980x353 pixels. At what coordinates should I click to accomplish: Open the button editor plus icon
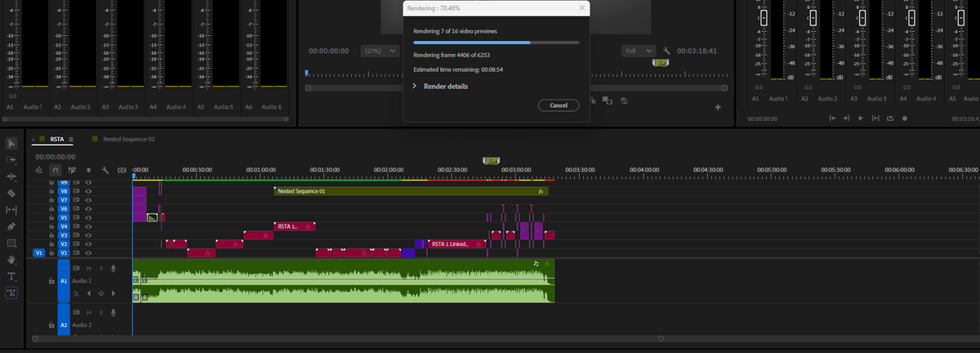[x=718, y=108]
